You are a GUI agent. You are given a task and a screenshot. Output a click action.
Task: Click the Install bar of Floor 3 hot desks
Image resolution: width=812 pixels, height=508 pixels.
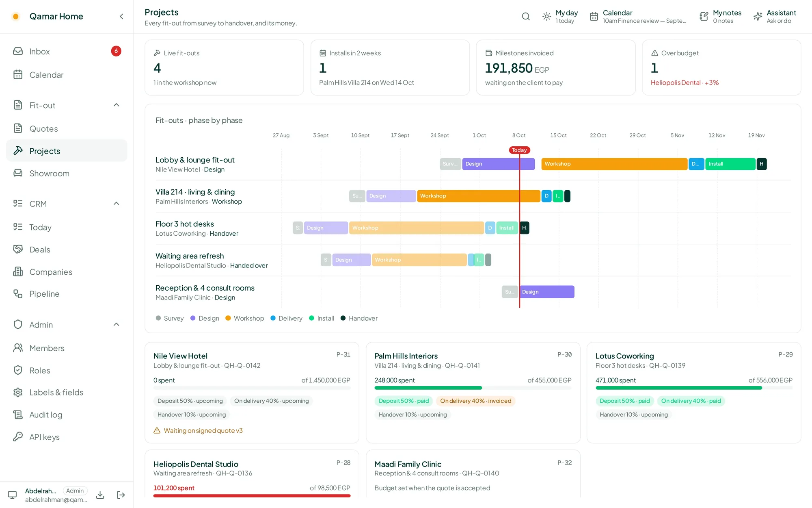507,228
